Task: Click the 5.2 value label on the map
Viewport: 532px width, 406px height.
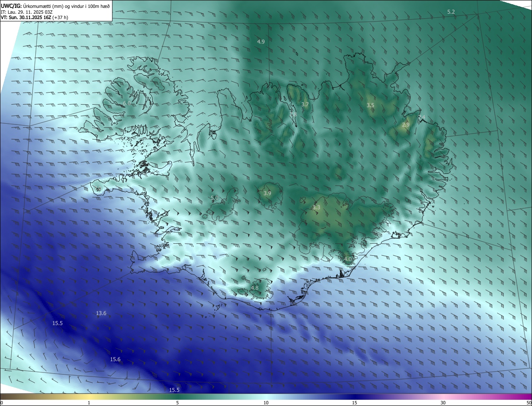Action: click(451, 12)
